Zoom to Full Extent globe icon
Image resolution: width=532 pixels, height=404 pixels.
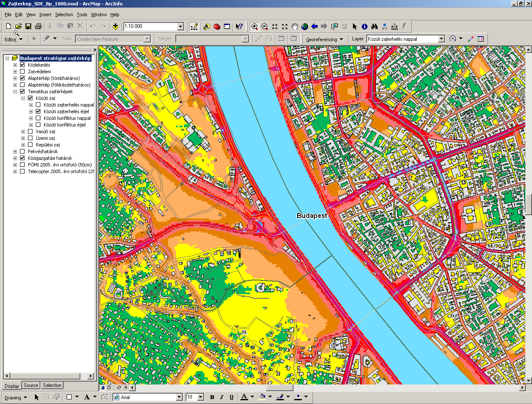(x=305, y=27)
